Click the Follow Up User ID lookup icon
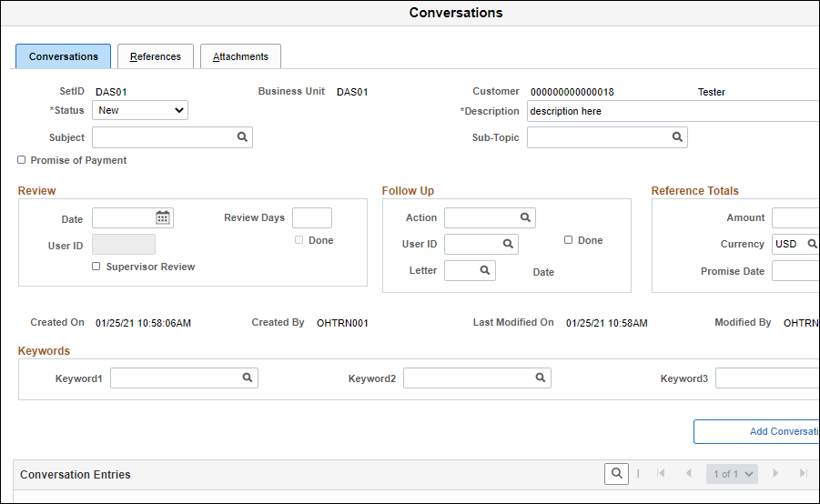 click(508, 244)
